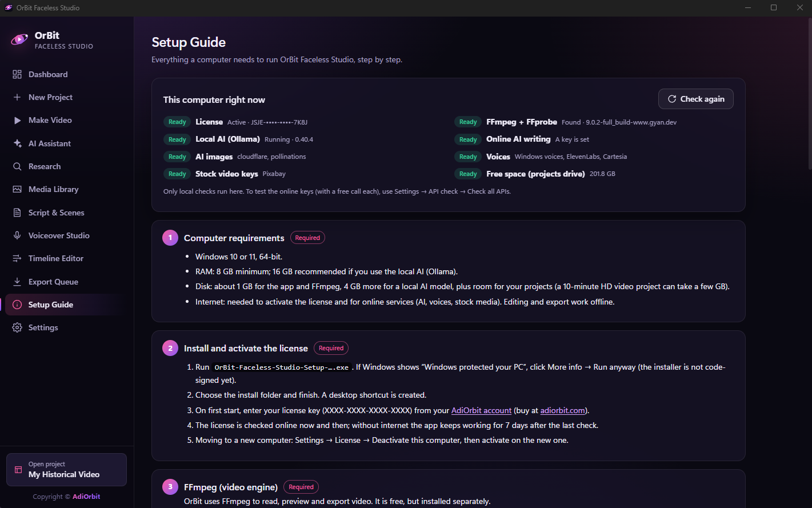This screenshot has height=508, width=812.
Task: Follow the adiorbit.com link
Action: pos(562,410)
